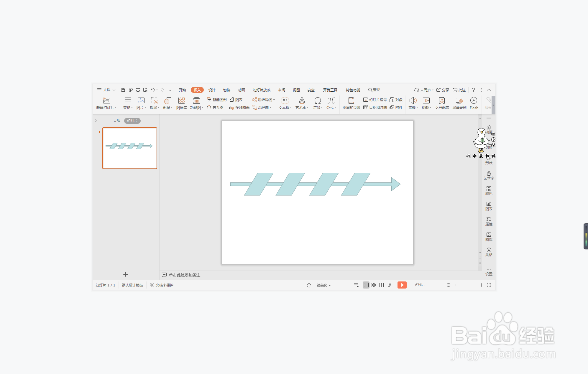Click the 查找 search button
588x374 pixels.
point(374,90)
